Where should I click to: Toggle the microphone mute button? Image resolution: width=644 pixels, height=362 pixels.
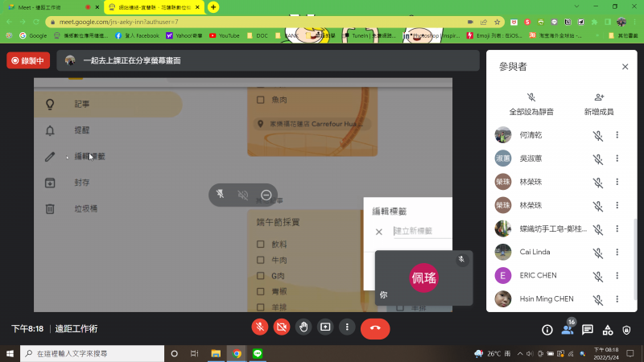(x=259, y=327)
